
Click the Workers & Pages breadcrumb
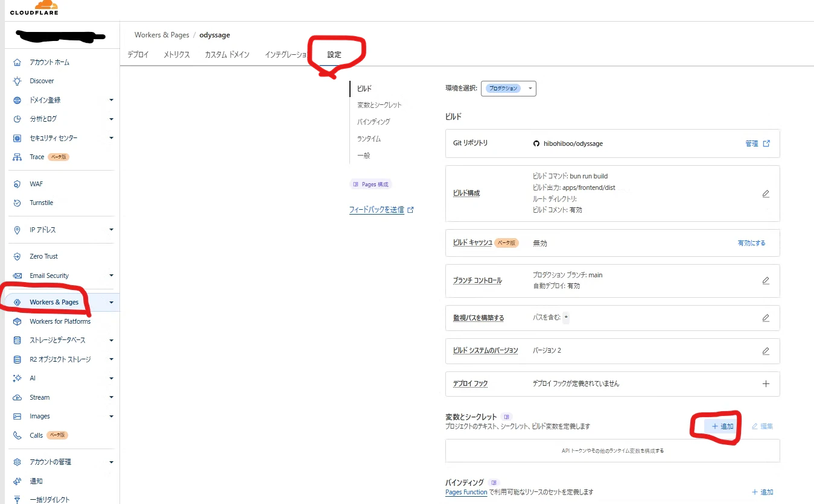point(162,35)
